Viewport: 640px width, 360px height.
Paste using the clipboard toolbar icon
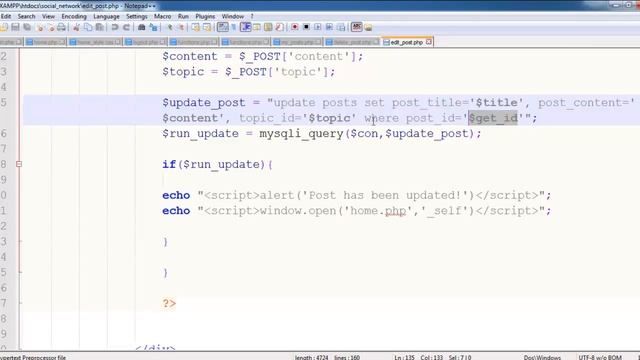tap(99, 27)
